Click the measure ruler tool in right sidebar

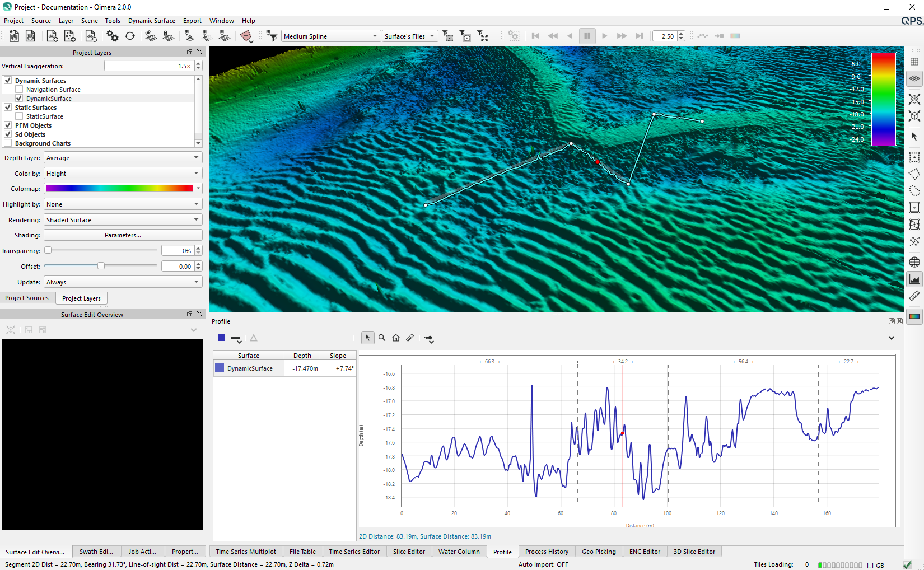914,296
